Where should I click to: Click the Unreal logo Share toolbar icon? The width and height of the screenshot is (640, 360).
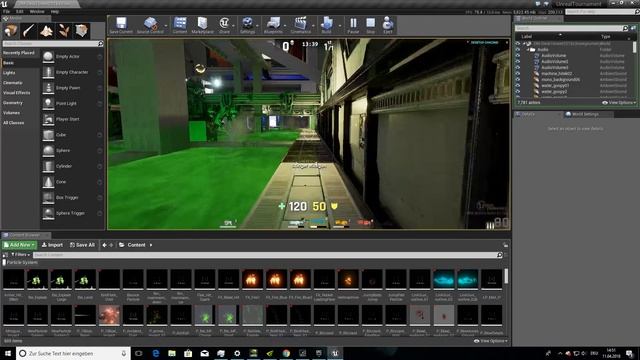224,24
